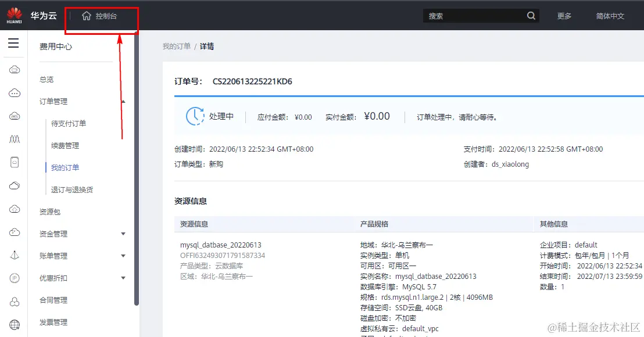Click 我的订单 in the breadcrumb

[177, 46]
